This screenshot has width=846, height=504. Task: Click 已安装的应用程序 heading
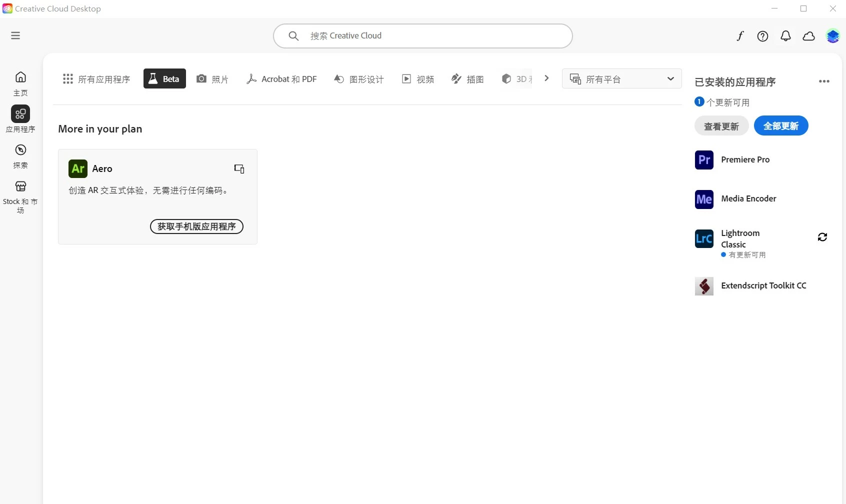(x=735, y=82)
